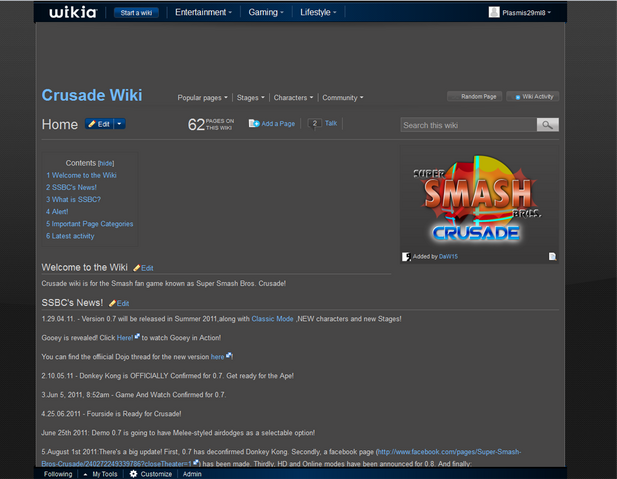Jump to 4 Alert! section
This screenshot has width=617, height=479.
click(x=57, y=212)
